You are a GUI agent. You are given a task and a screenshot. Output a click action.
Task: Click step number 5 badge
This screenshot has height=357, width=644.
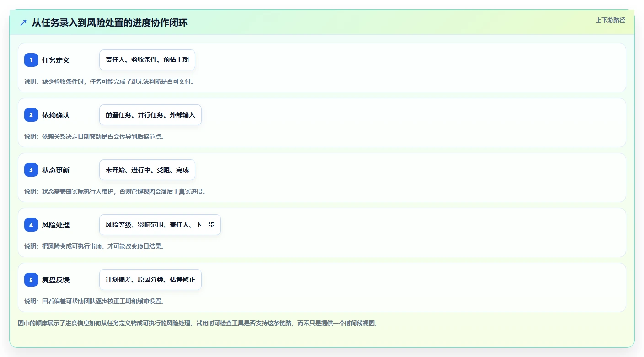pos(31,280)
